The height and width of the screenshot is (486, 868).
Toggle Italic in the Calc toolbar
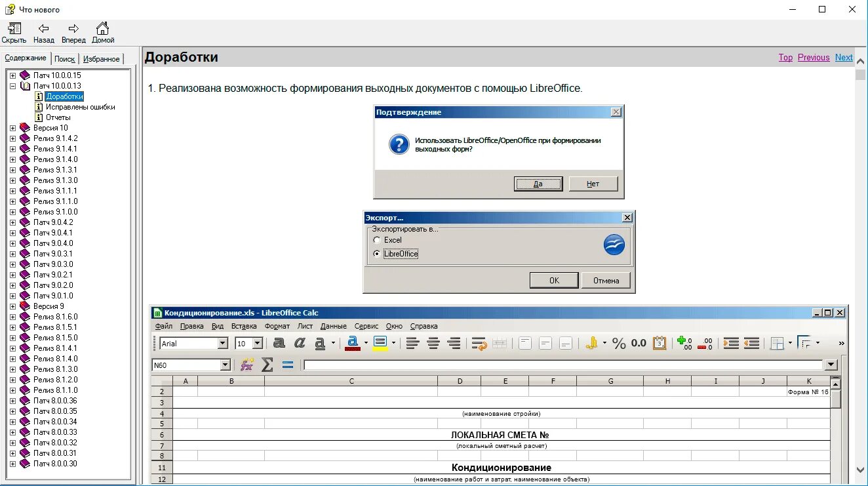click(x=300, y=343)
